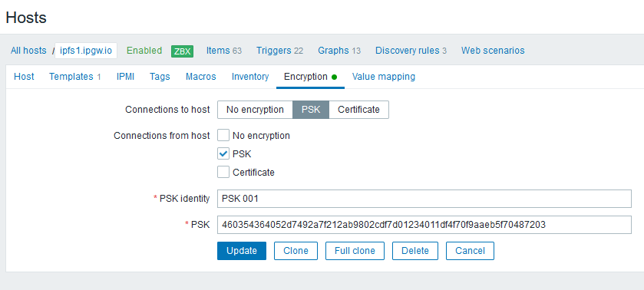Focus the PSK identity input field
644x290 pixels.
point(424,199)
